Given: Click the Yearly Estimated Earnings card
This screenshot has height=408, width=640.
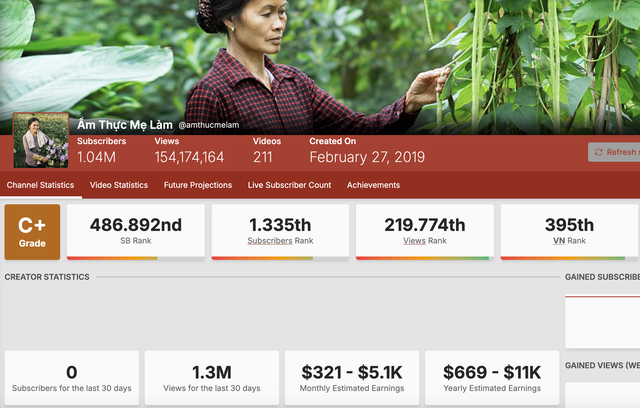Looking at the screenshot, I should pyautogui.click(x=492, y=378).
